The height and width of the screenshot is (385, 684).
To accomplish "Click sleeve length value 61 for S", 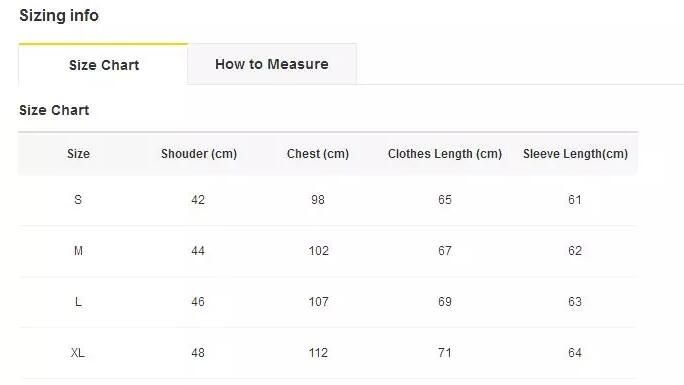I will [x=575, y=200].
